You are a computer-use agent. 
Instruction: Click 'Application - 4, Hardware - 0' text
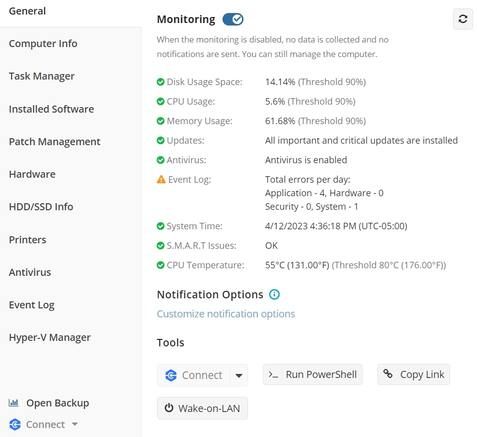pyautogui.click(x=324, y=193)
